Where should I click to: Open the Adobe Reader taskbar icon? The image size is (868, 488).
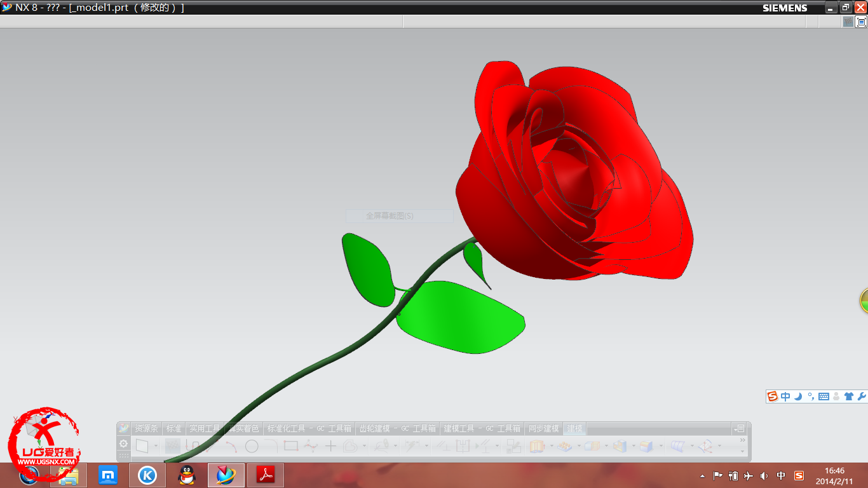[265, 475]
